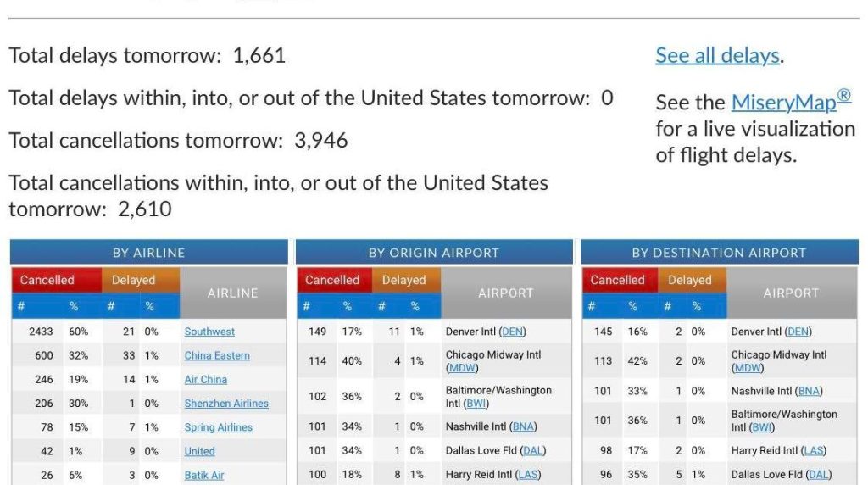Open DEN link in origin airport table

tap(512, 332)
